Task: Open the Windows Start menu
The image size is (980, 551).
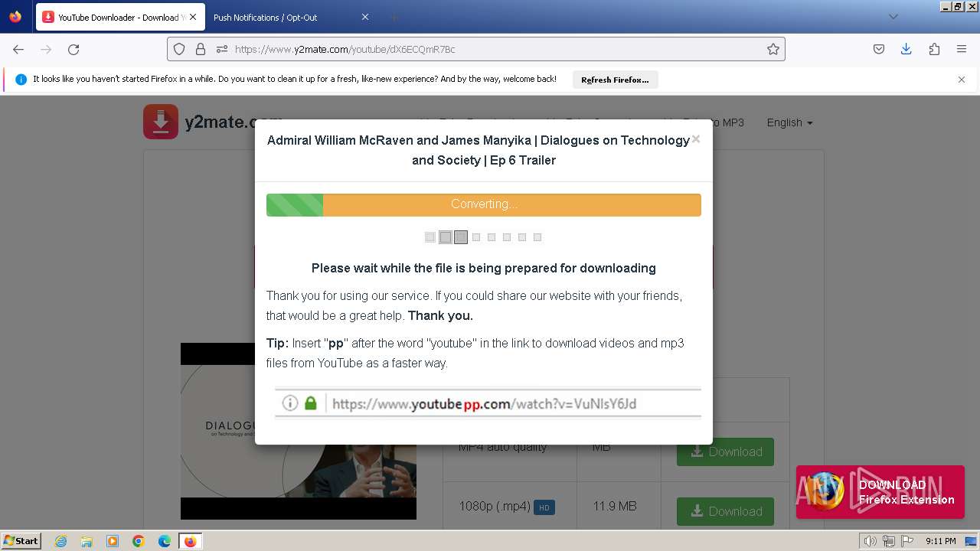Action: [21, 541]
